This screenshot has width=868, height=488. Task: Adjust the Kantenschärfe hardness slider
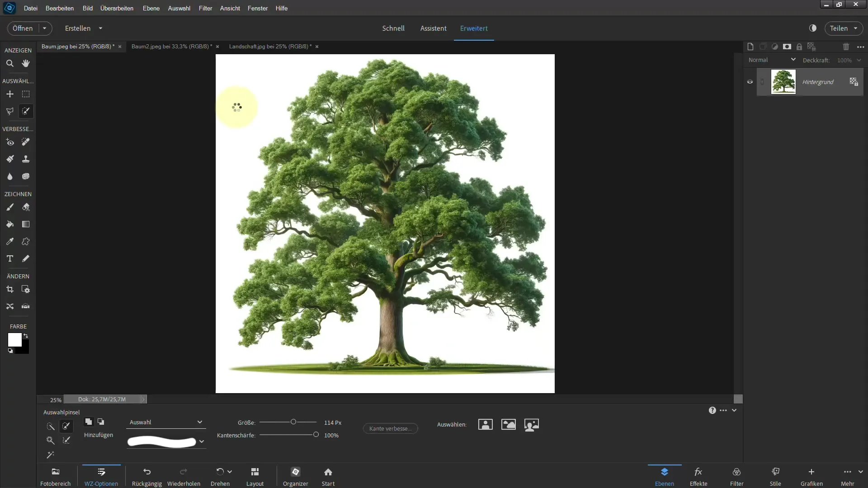click(316, 435)
